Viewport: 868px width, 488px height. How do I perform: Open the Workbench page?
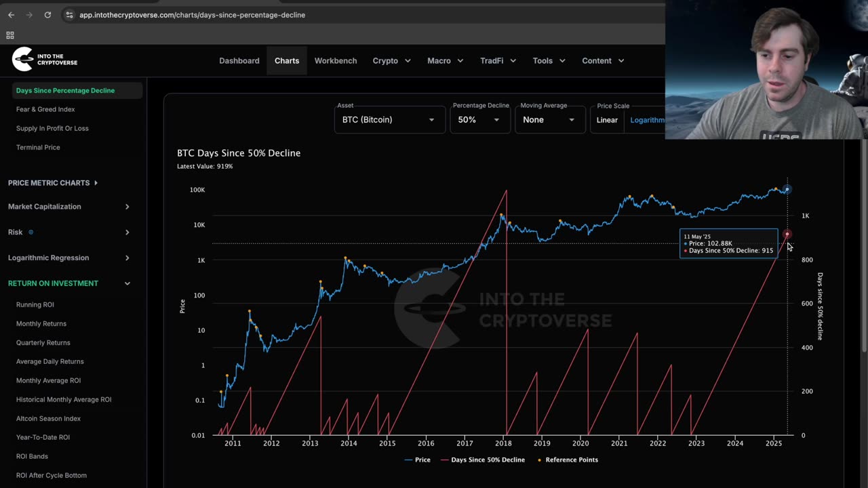click(336, 61)
